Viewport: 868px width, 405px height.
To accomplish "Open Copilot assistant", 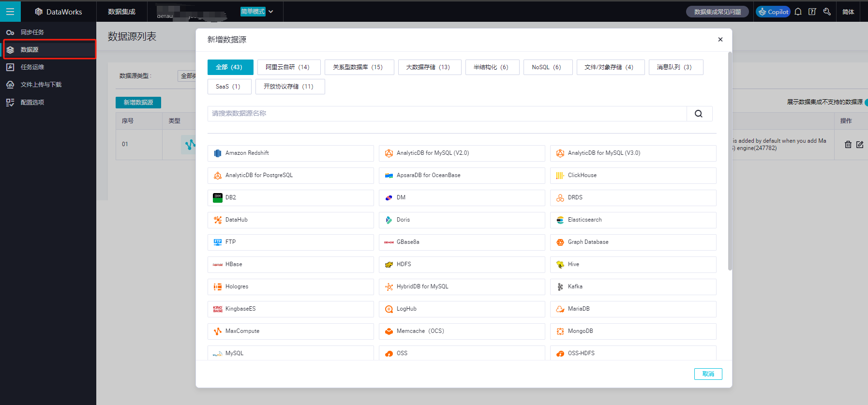I will click(773, 12).
